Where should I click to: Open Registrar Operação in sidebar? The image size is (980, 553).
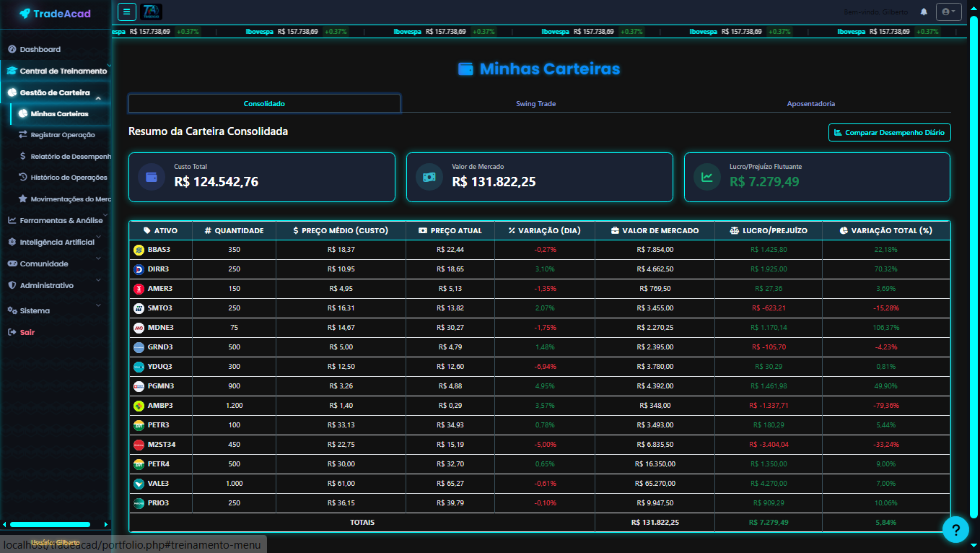pos(62,135)
